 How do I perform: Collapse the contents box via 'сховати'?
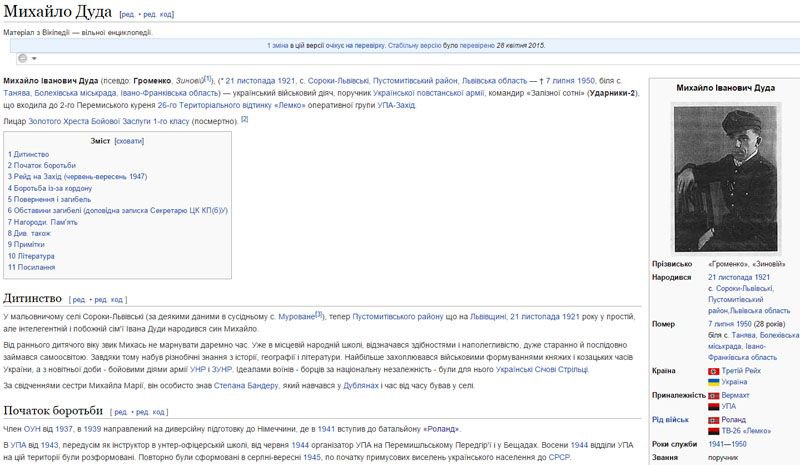129,142
